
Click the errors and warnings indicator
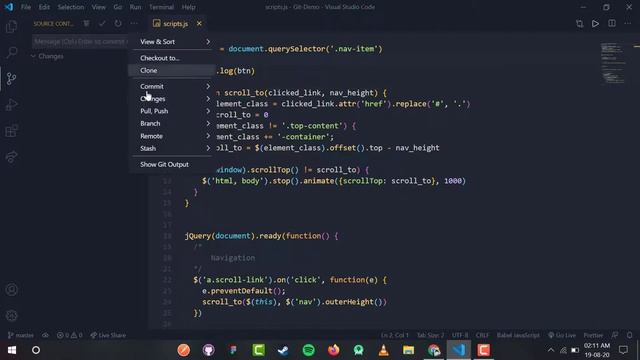70,335
